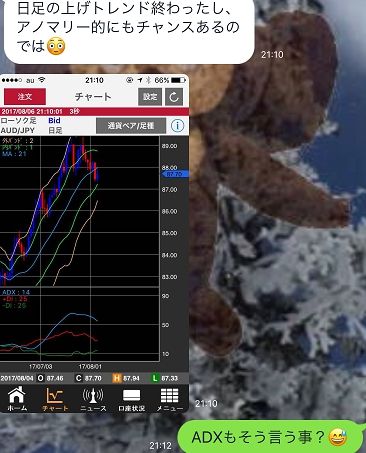The image size is (366, 453).
Task: Open the 口座状況 account status tab
Action: click(132, 399)
